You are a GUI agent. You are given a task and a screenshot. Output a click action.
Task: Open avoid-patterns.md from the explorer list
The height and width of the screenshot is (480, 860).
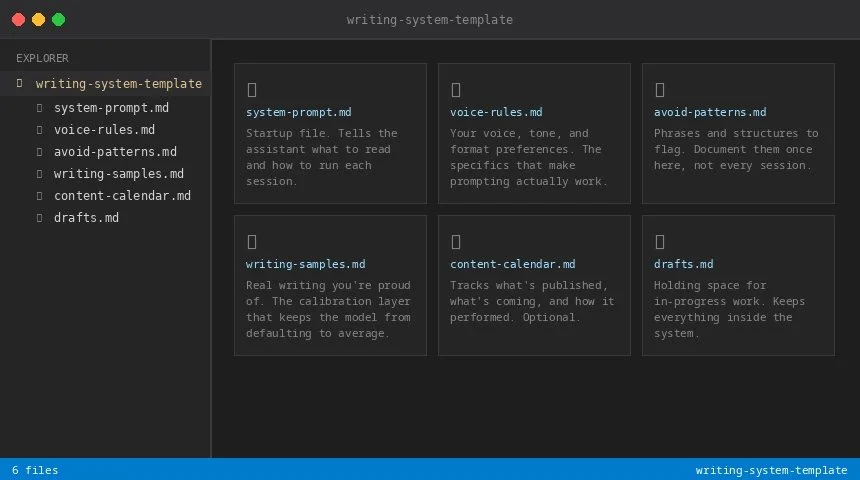pos(115,152)
